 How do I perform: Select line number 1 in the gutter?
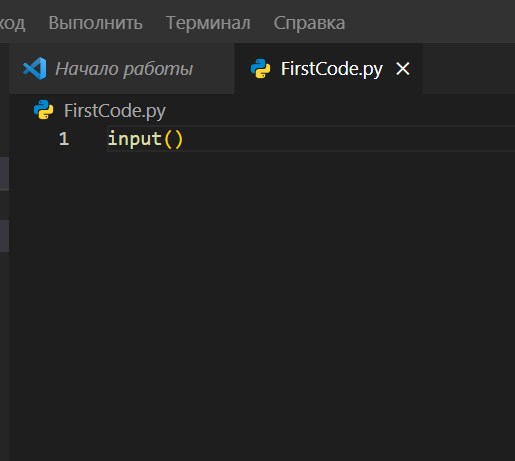pos(64,139)
